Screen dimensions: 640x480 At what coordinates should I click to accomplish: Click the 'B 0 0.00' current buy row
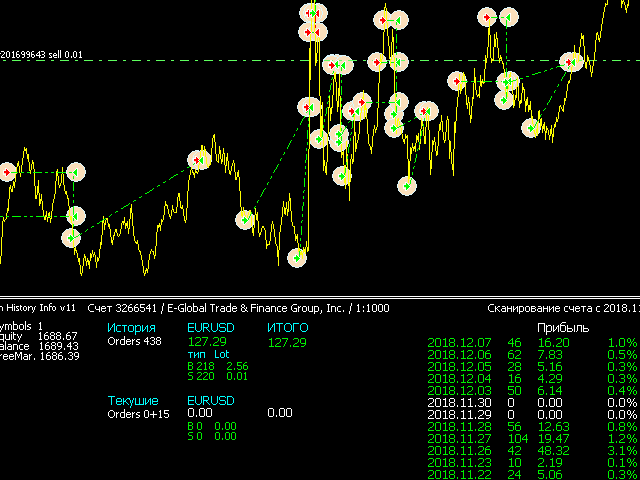(212, 427)
